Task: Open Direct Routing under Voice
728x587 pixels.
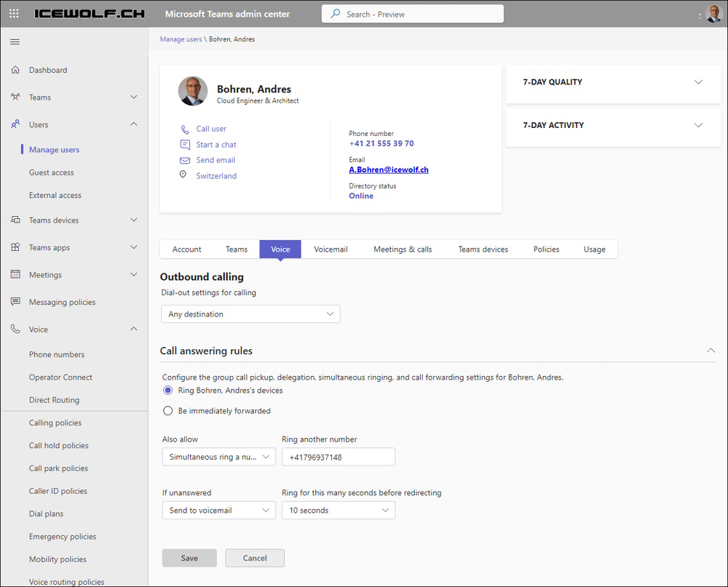Action: pos(54,400)
